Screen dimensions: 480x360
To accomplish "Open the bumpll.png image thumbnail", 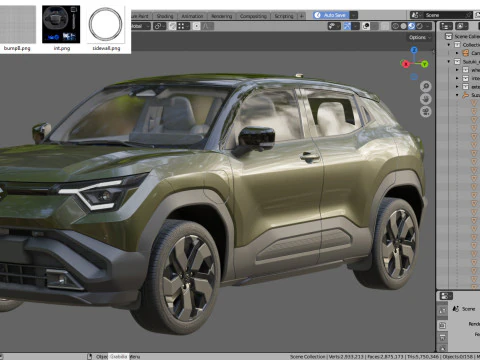I will pos(17,24).
